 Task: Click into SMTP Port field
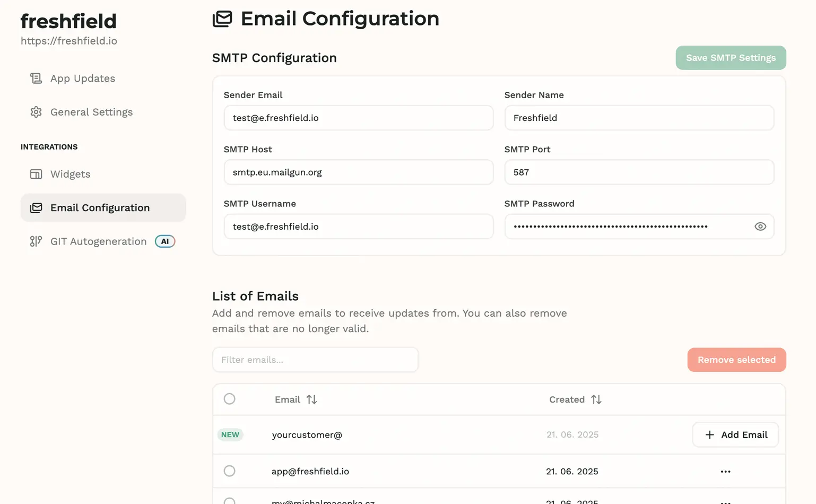[639, 172]
